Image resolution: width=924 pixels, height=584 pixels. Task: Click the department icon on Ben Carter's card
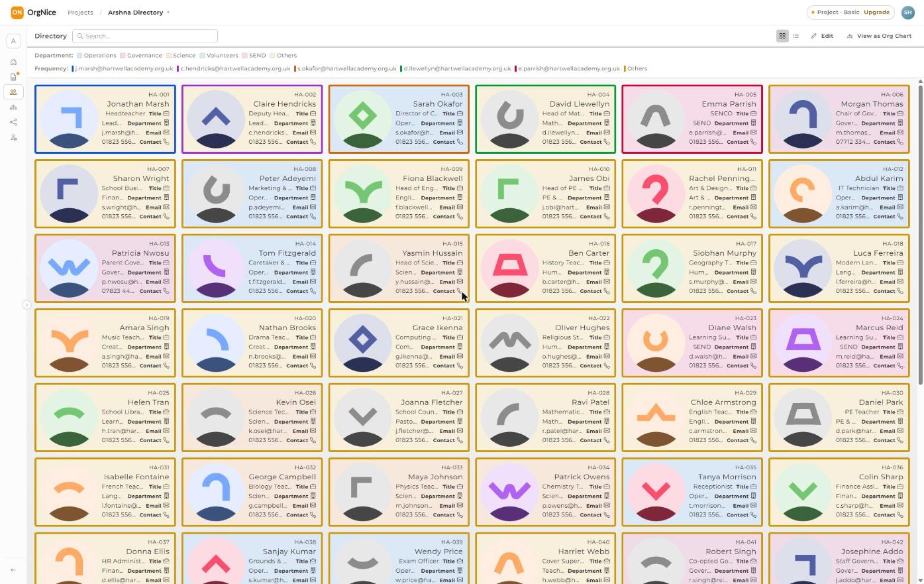pyautogui.click(x=607, y=272)
